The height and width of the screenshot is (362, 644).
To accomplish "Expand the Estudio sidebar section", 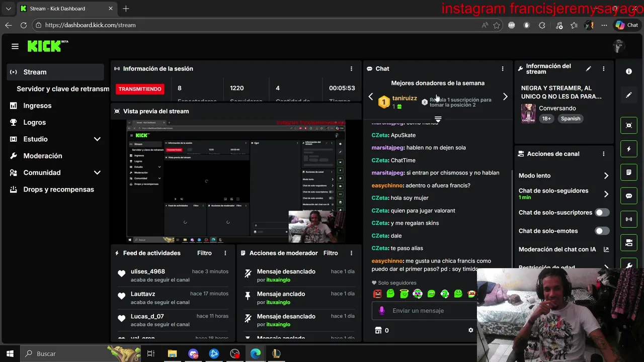I will [97, 139].
